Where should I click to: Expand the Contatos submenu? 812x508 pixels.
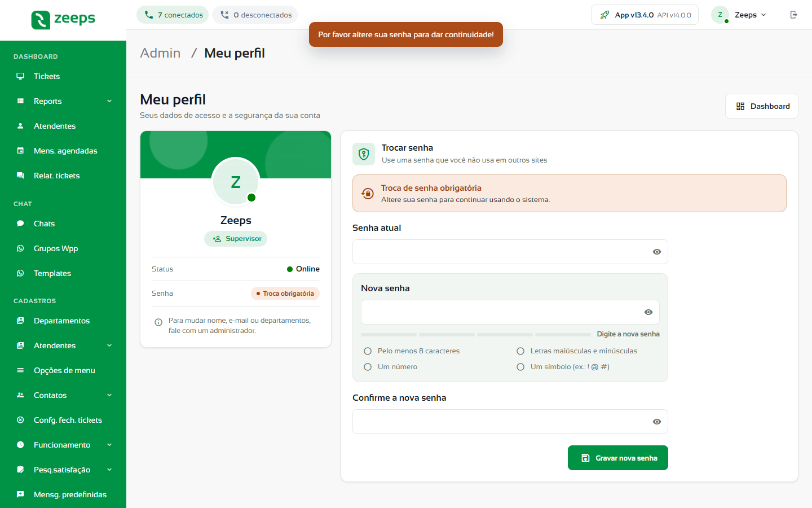[x=109, y=395]
